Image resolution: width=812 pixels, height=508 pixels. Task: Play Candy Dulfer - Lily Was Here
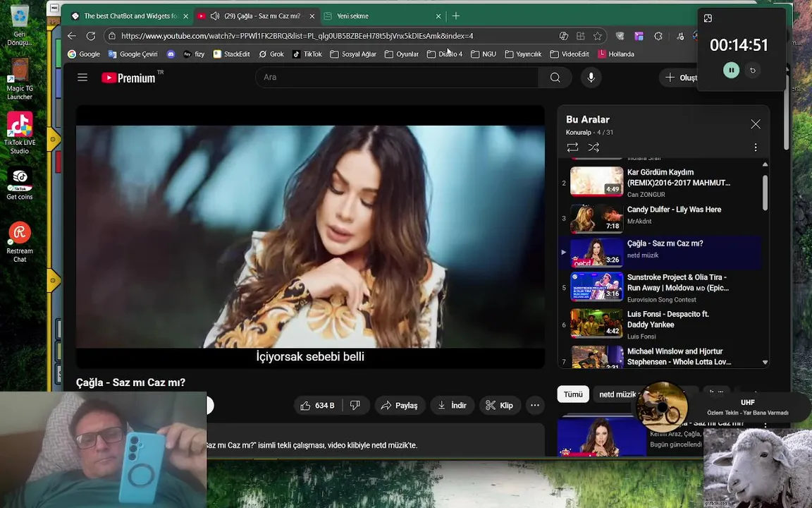coord(660,218)
